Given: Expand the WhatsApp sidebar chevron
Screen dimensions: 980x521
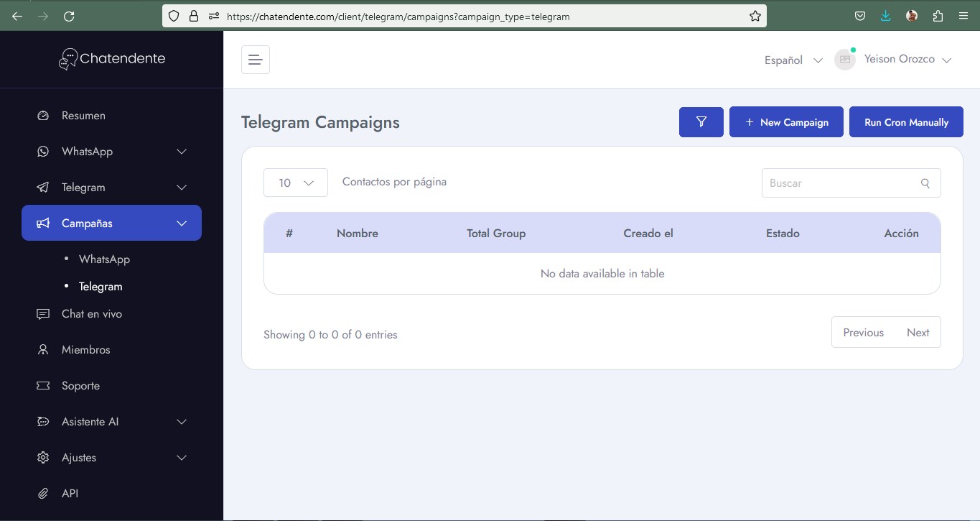Looking at the screenshot, I should (x=182, y=152).
